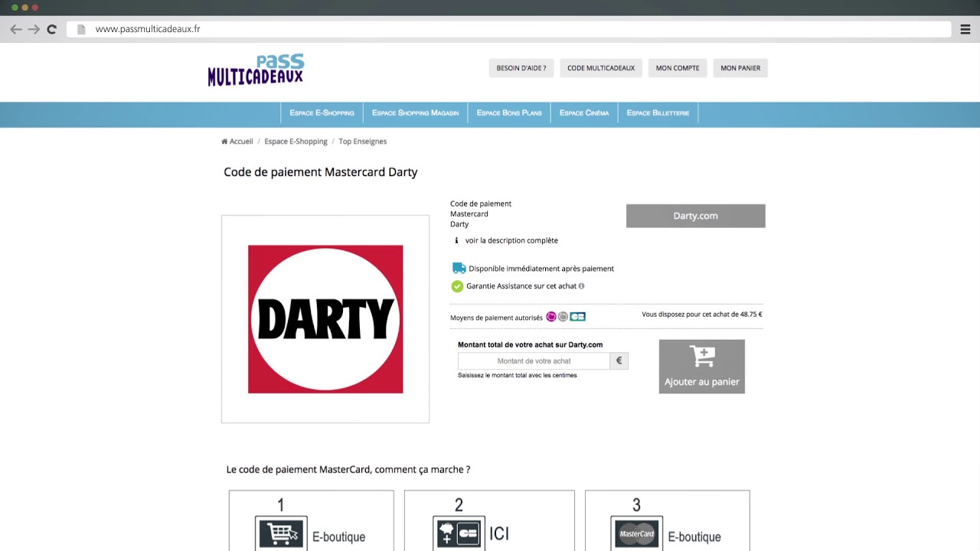Image resolution: width=980 pixels, height=551 pixels.
Task: Click the Darty.com button
Action: [695, 216]
